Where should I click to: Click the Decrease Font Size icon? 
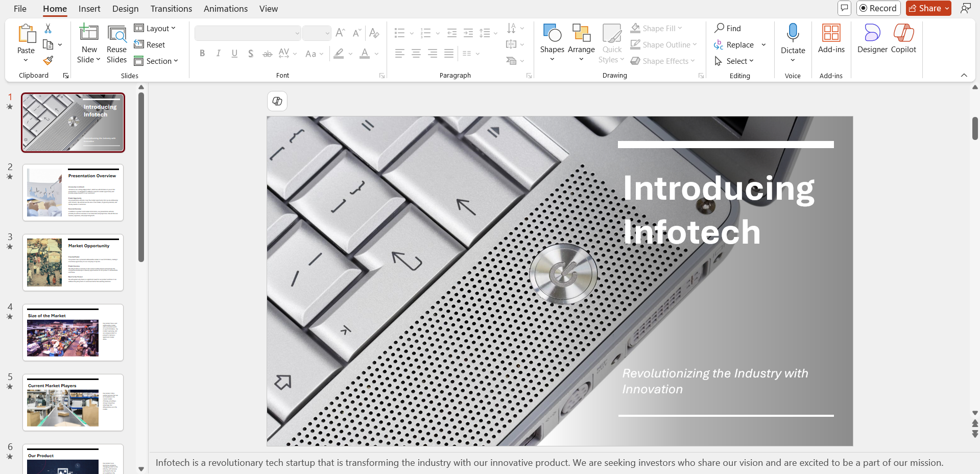click(357, 33)
